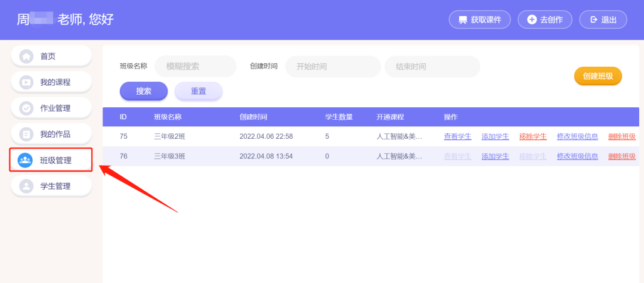
Task: View students of 三年级2班
Action: [x=457, y=136]
